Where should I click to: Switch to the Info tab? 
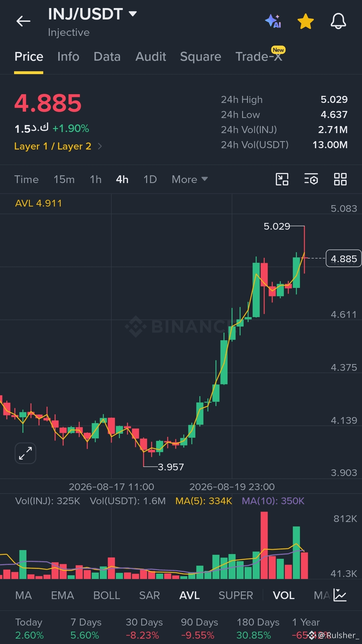(x=68, y=56)
